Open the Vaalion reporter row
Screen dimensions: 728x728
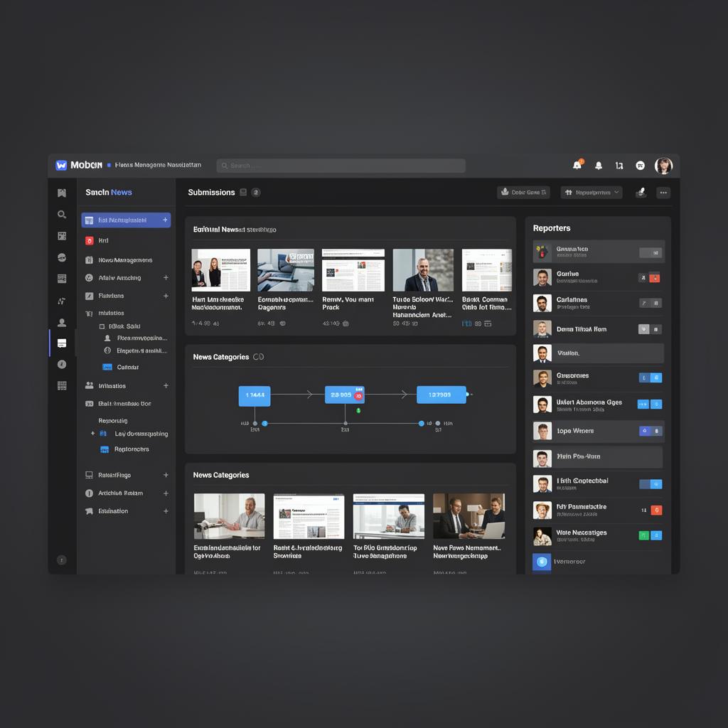point(598,353)
